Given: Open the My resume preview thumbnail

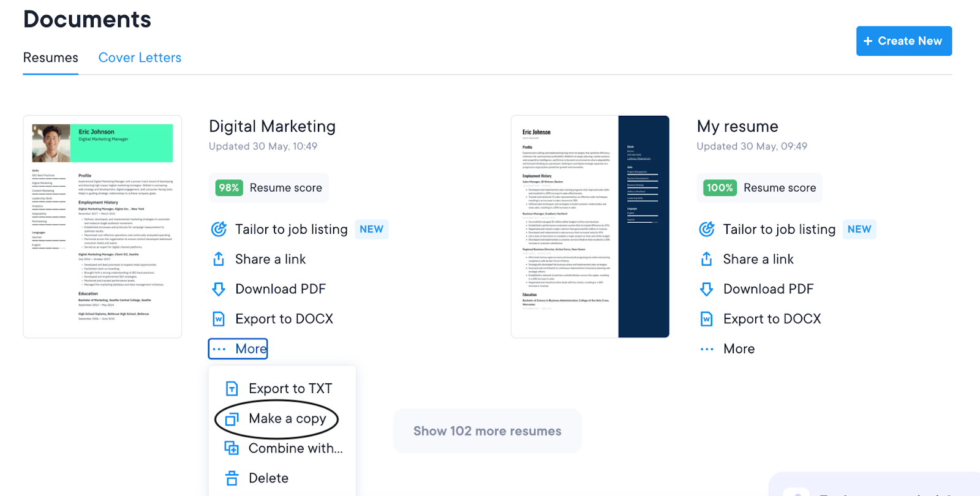Looking at the screenshot, I should point(590,227).
